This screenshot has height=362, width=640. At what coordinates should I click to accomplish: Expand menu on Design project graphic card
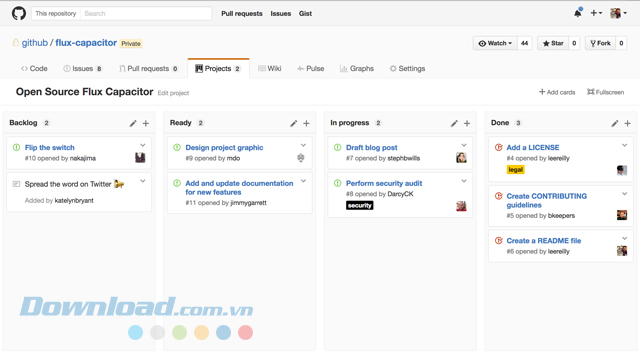pyautogui.click(x=303, y=145)
